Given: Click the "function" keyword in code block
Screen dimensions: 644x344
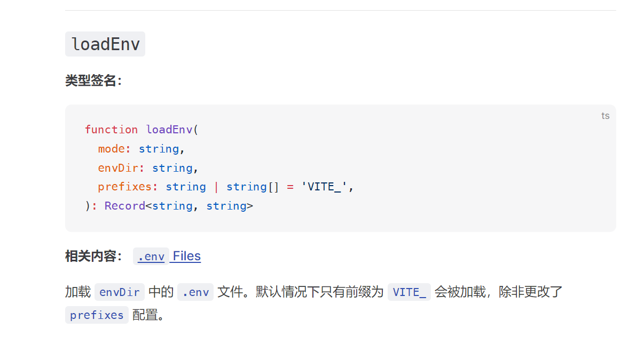Looking at the screenshot, I should [x=111, y=130].
